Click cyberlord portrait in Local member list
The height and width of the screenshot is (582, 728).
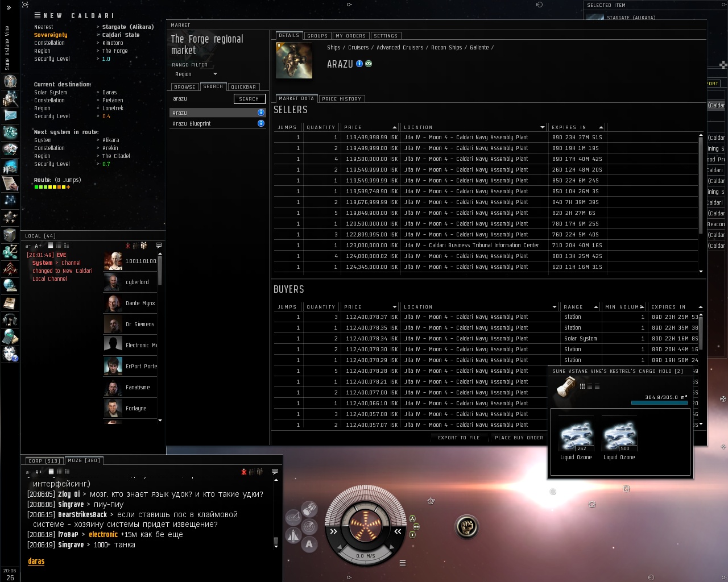click(113, 282)
